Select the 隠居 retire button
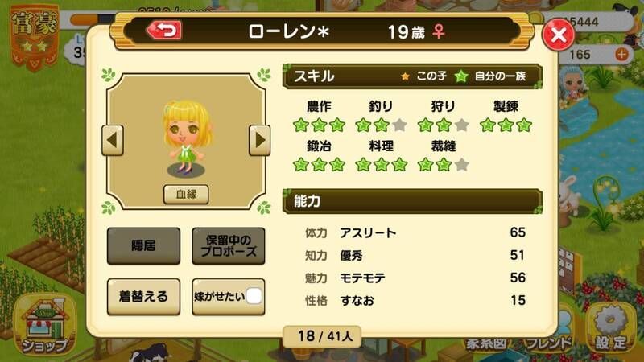The image size is (644, 362). (144, 246)
